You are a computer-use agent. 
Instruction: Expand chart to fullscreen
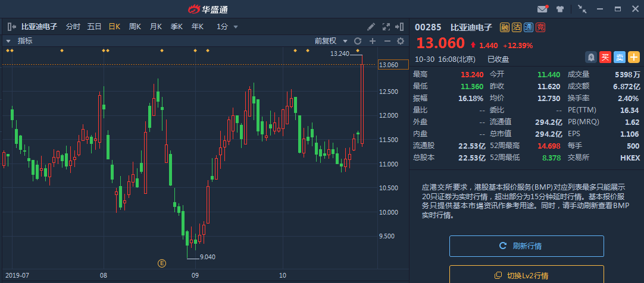[386, 27]
